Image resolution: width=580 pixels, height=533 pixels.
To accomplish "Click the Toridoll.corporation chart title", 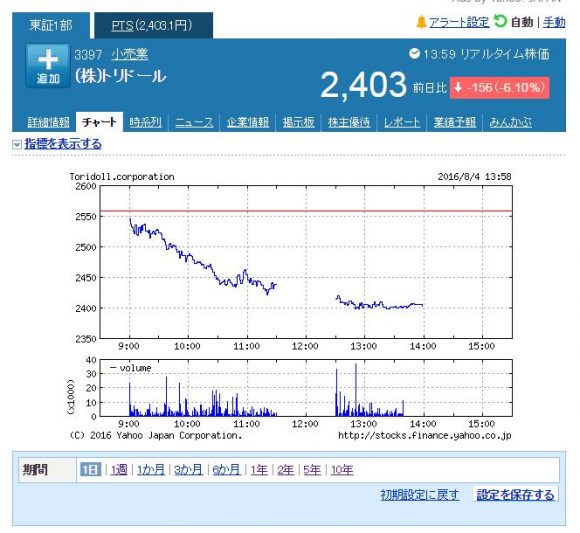I will 122,176.
